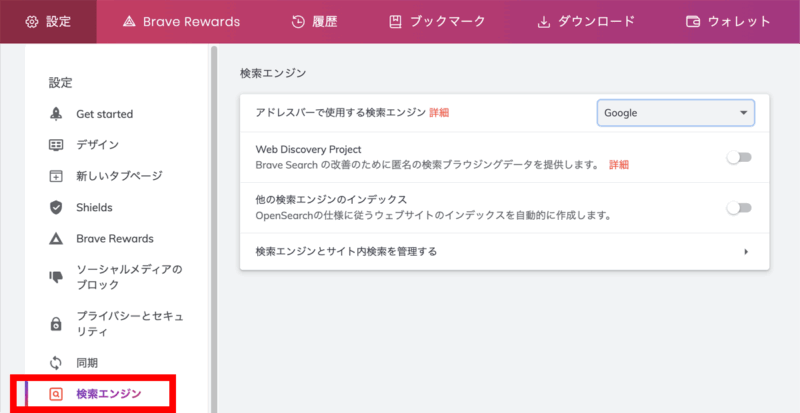
Task: Click the rocket icon beside Get started
Action: [x=57, y=114]
